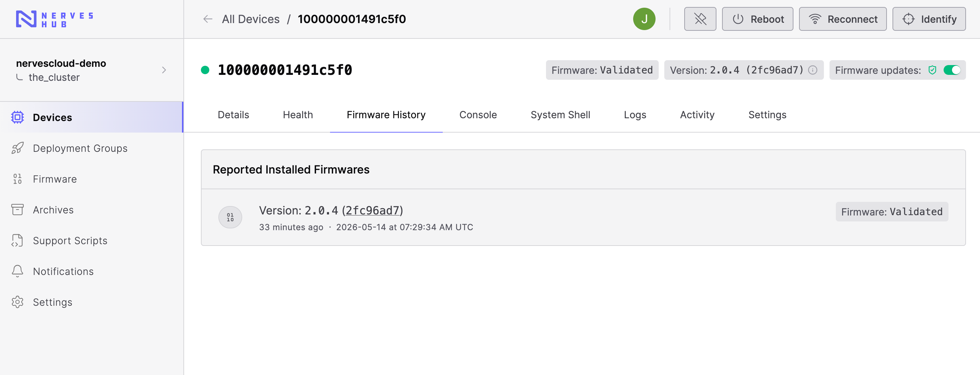Image resolution: width=980 pixels, height=375 pixels.
Task: Open Deployment Groups via rocket icon
Action: click(17, 148)
